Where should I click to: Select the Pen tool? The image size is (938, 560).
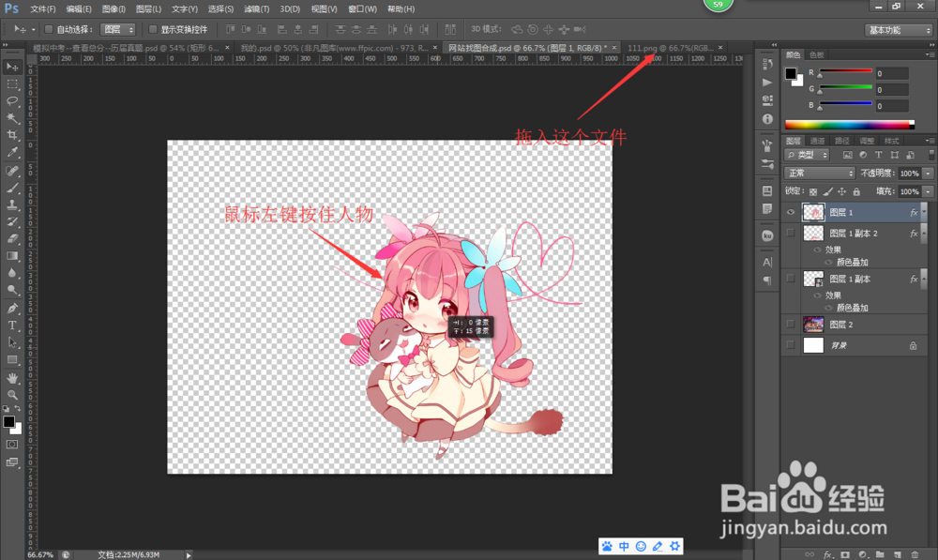(12, 309)
